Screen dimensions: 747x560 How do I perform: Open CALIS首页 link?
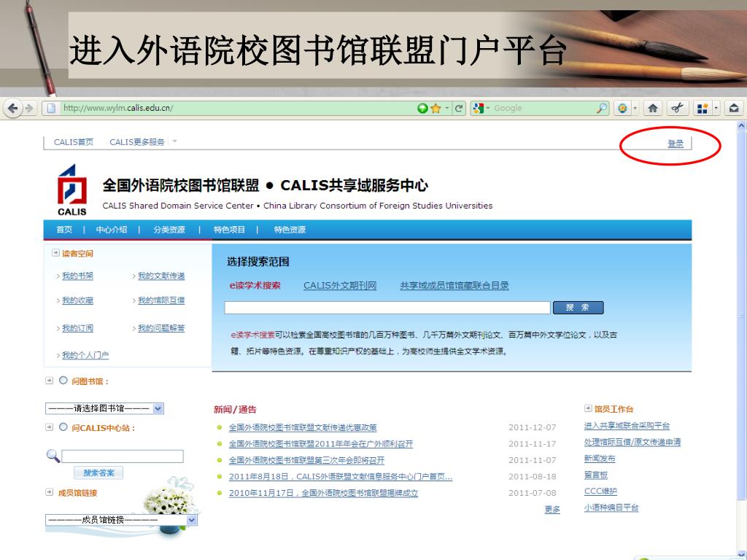coord(74,142)
